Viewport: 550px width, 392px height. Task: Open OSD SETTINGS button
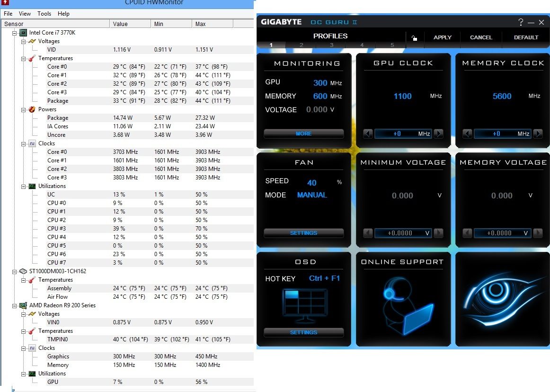(x=304, y=332)
